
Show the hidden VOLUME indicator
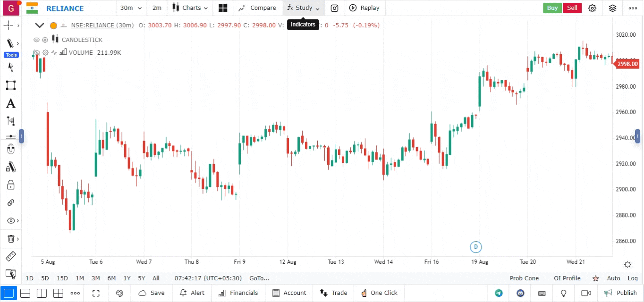click(36, 52)
